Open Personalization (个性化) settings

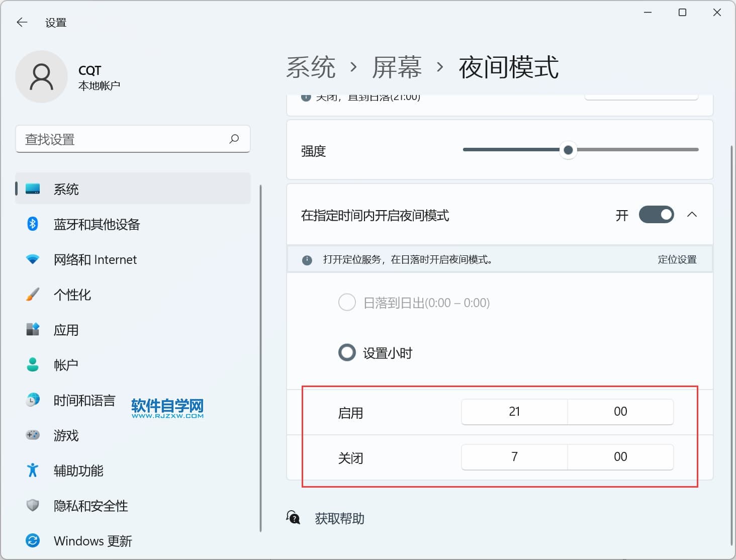(72, 295)
